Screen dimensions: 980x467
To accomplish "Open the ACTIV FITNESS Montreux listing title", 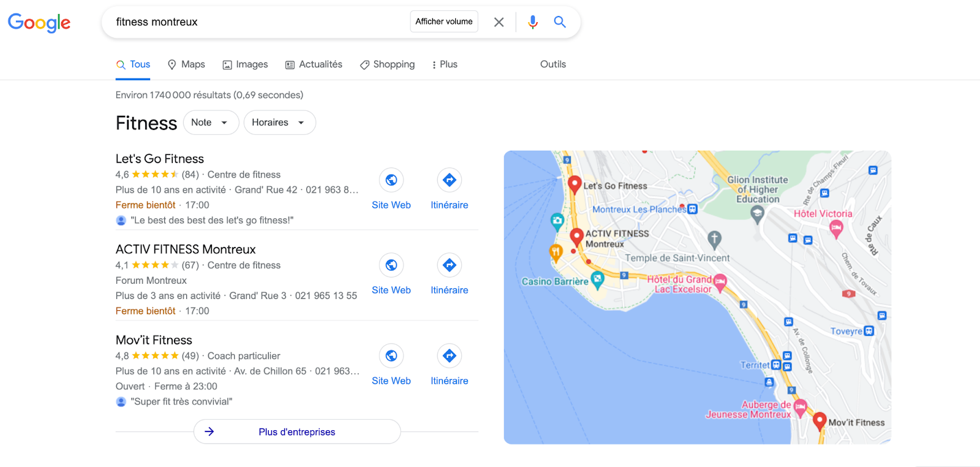I will [x=186, y=249].
